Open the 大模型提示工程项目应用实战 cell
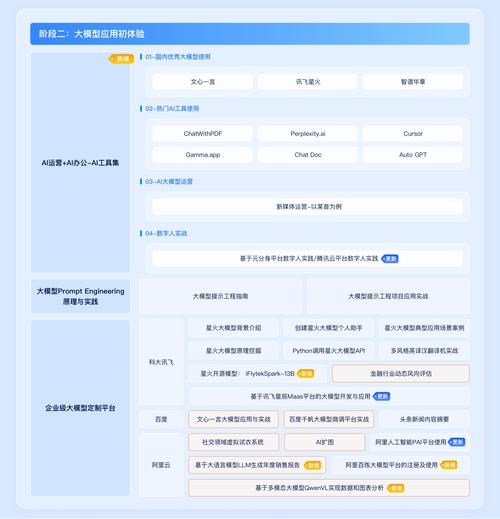This screenshot has width=500, height=519. [x=388, y=296]
